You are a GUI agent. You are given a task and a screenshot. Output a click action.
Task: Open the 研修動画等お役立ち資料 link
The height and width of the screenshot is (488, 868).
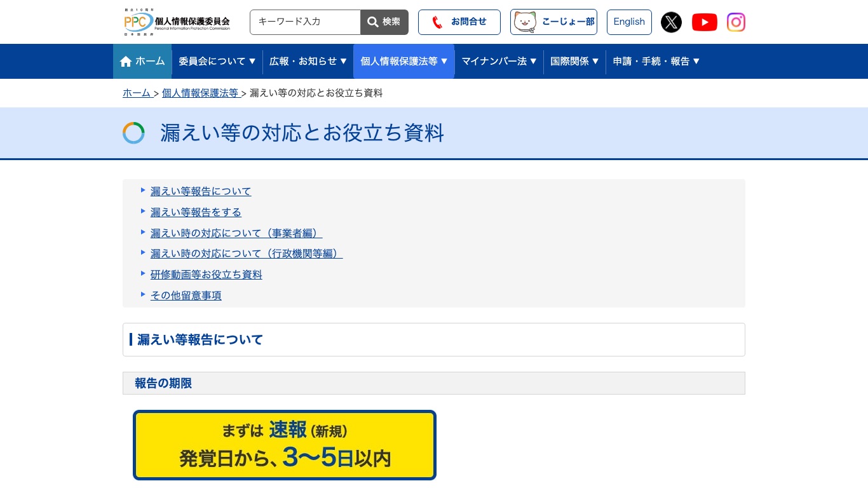[x=207, y=274]
